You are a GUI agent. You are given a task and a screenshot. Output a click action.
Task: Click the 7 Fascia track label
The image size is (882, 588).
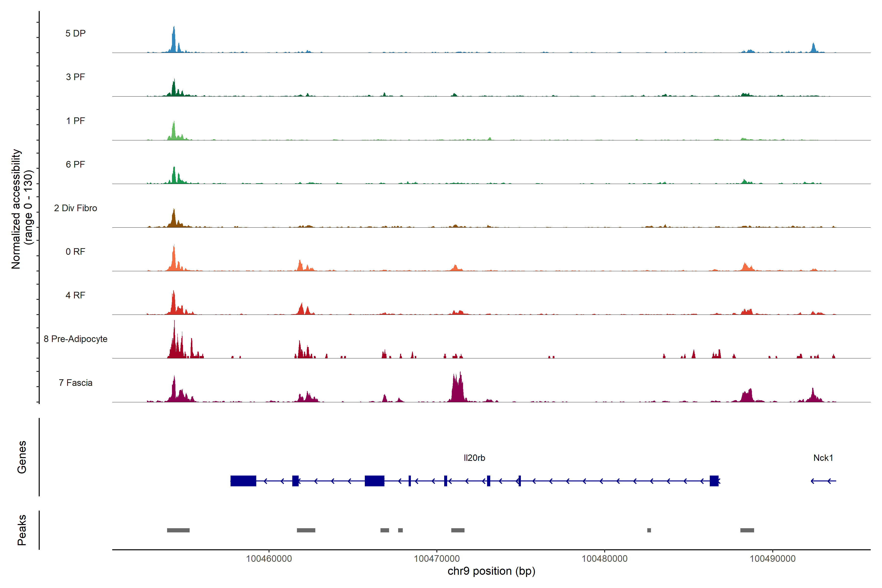[x=75, y=383]
